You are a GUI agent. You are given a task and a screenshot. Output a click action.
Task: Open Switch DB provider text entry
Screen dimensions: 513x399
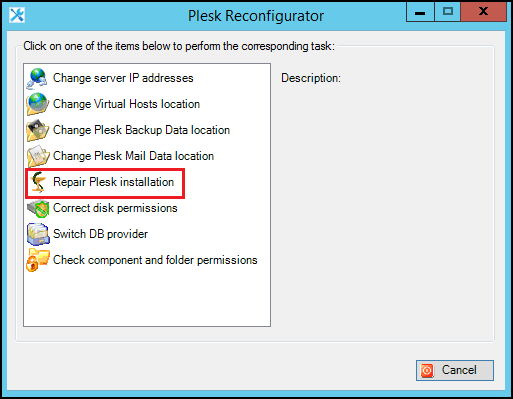(x=100, y=234)
